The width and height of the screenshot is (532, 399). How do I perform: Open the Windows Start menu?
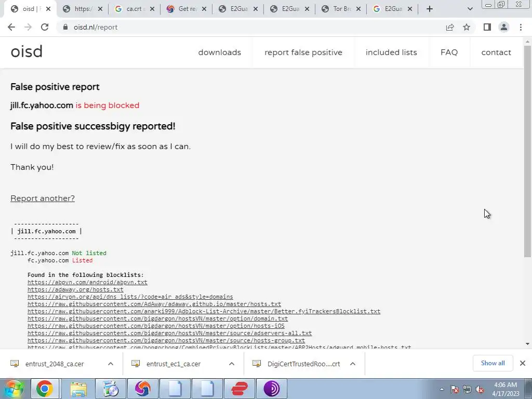click(x=14, y=389)
